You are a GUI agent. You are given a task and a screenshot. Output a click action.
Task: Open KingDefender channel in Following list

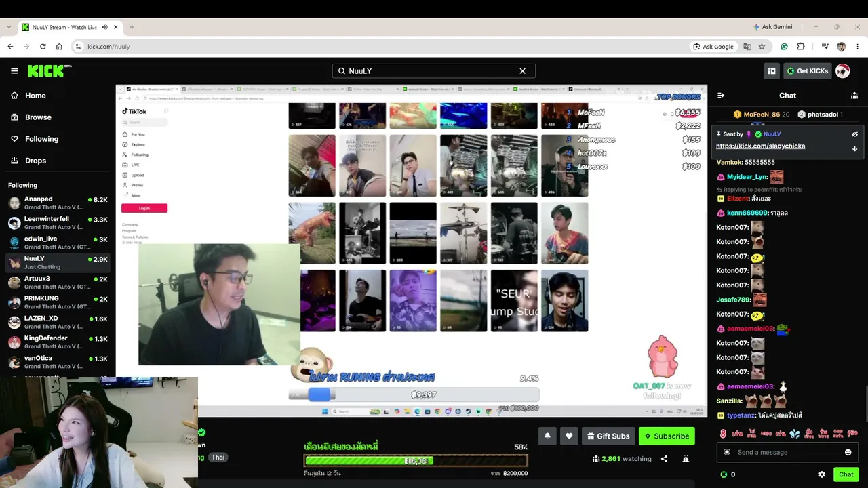[x=58, y=342]
